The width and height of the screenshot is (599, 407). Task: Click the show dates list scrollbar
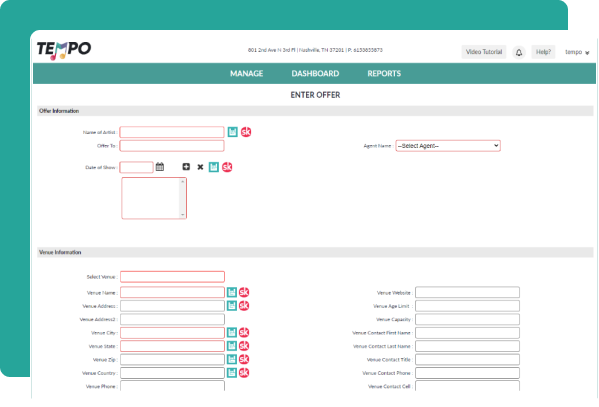pyautogui.click(x=183, y=198)
